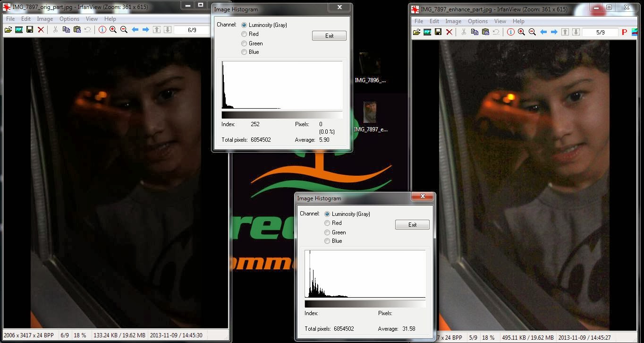644x343 pixels.
Task: Select the Red channel radio button
Action: click(x=244, y=34)
